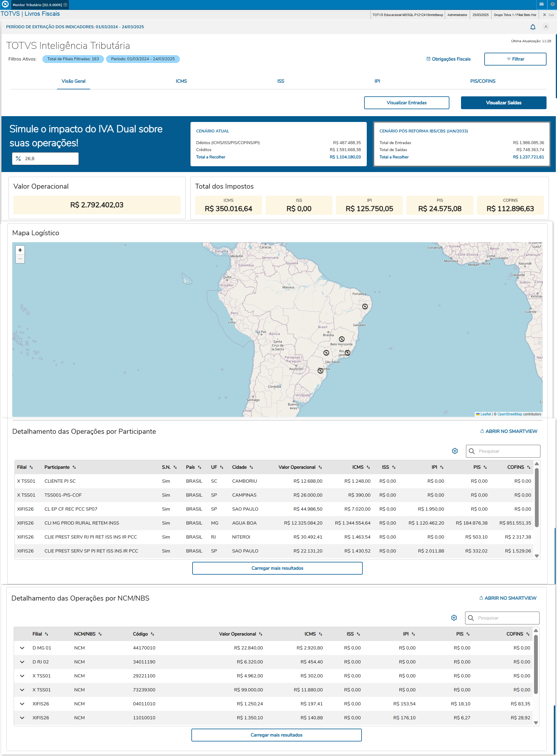Load more results in NCM/NBS table
This screenshot has height=756, width=557.
pos(277,735)
